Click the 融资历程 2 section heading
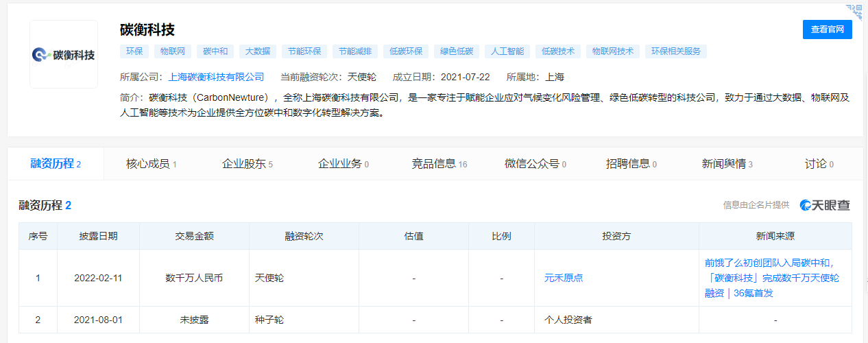The width and height of the screenshot is (868, 343). pyautogui.click(x=45, y=205)
